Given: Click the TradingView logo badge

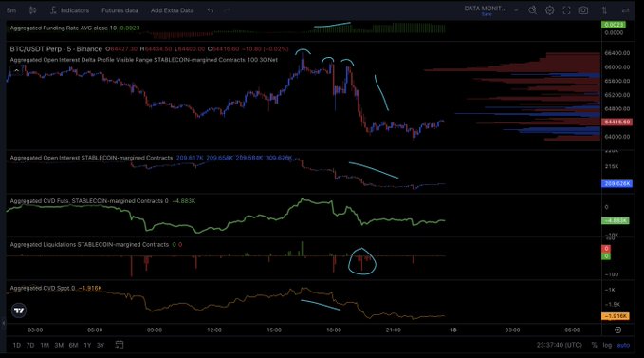Looking at the screenshot, I should tap(19, 311).
